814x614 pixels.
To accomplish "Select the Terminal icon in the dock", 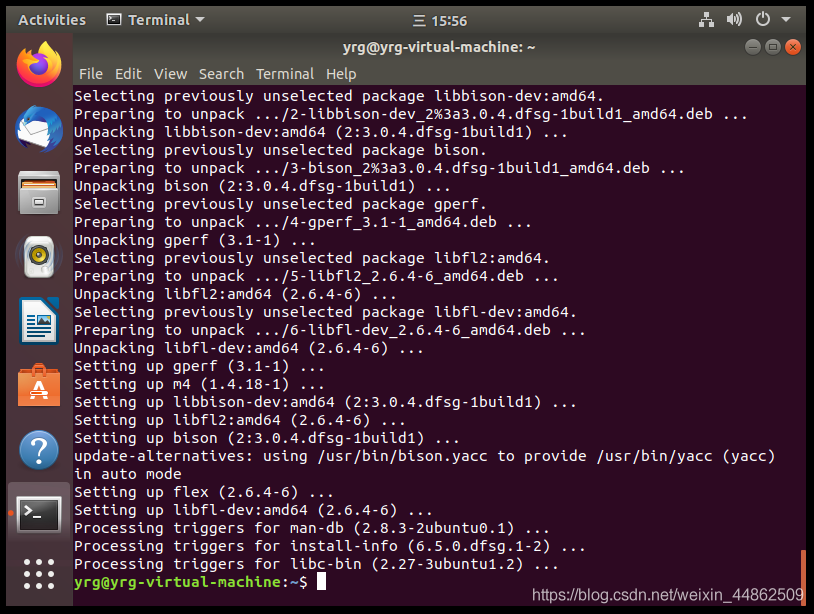I will coord(39,514).
